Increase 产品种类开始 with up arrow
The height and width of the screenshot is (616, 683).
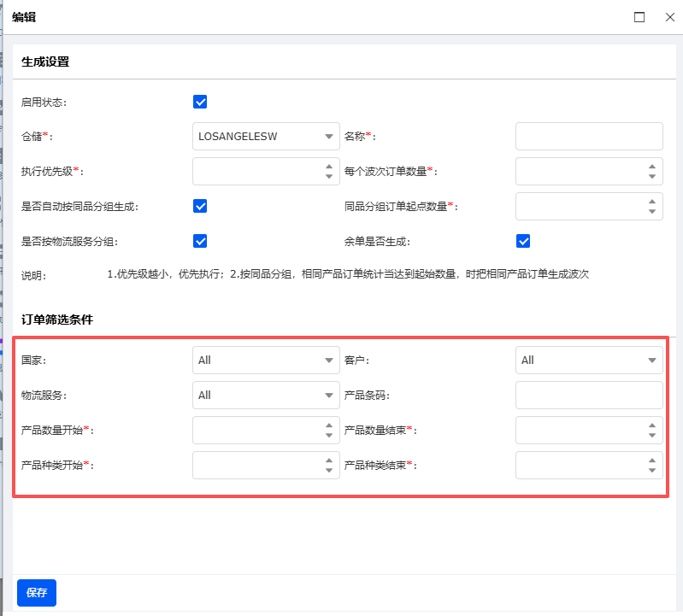(329, 461)
